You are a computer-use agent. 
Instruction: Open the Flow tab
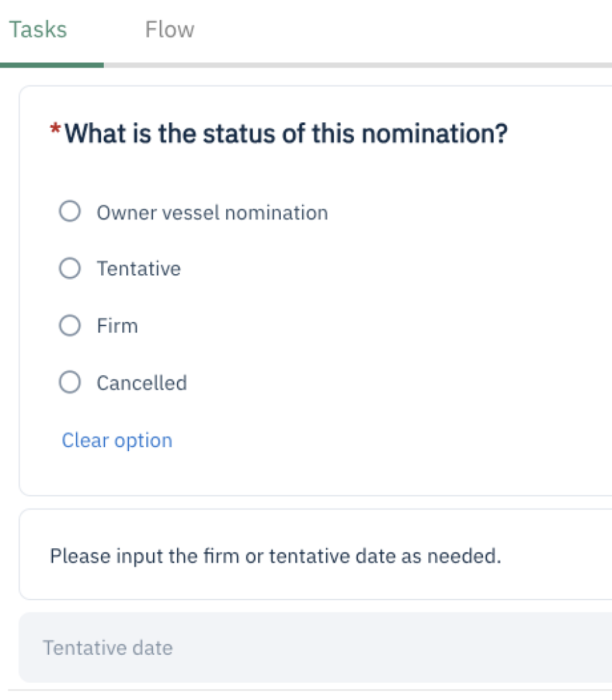click(169, 30)
